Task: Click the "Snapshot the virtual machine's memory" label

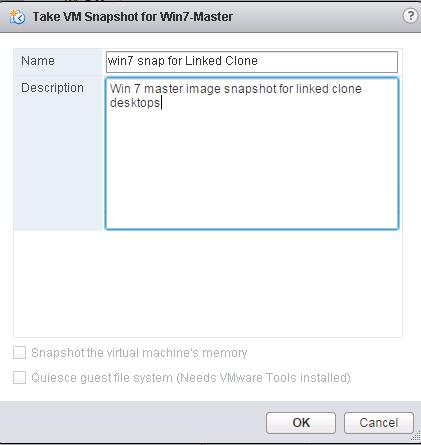Action: click(139, 353)
